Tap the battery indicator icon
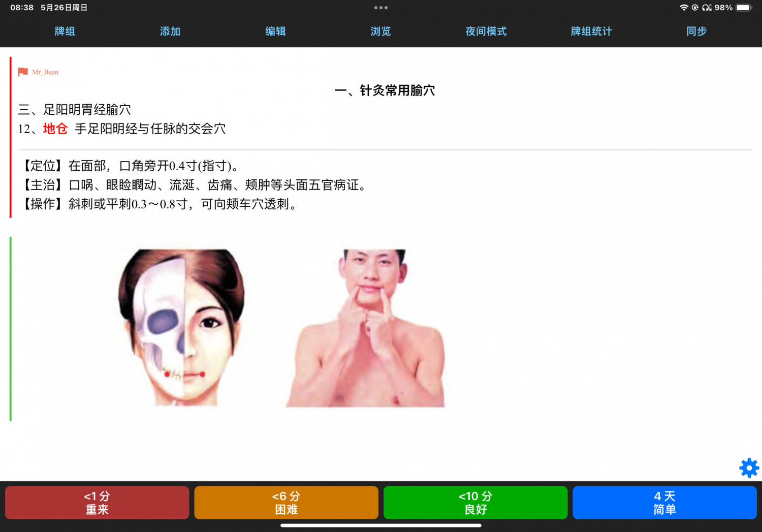This screenshot has width=762, height=532. pos(744,8)
